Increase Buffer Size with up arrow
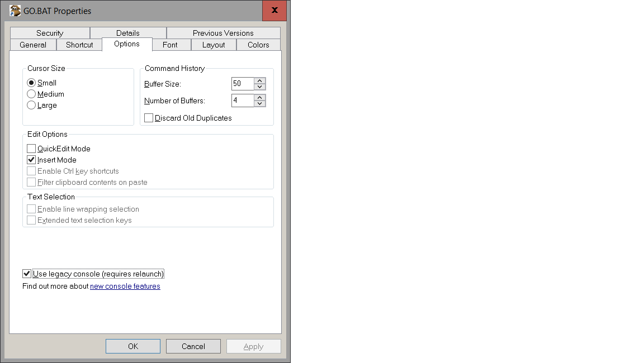This screenshot has height=363, width=644. [x=259, y=81]
